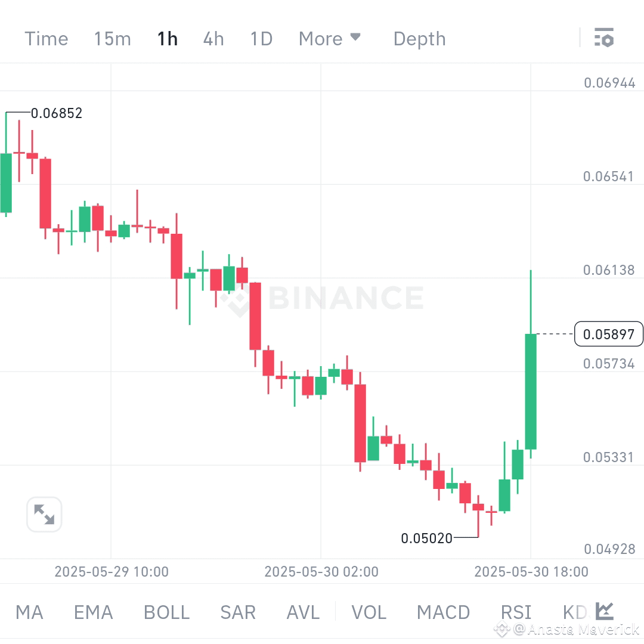Image resolution: width=644 pixels, height=644 pixels.
Task: Switch to the Depth view
Action: (419, 38)
